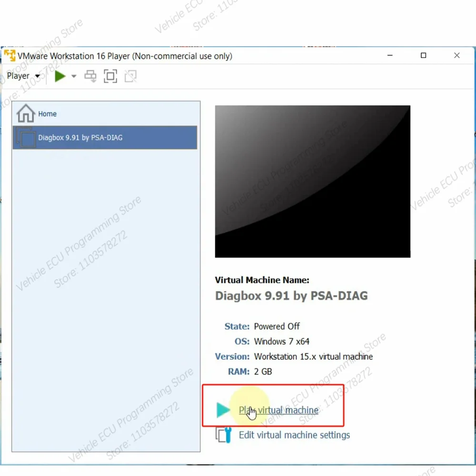
Task: Click the wrench settings icon
Action: 224,435
